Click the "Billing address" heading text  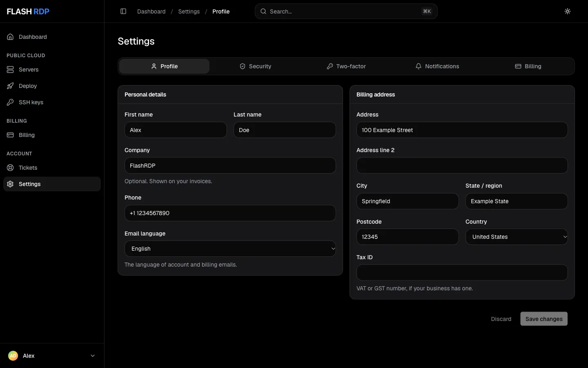click(x=376, y=94)
